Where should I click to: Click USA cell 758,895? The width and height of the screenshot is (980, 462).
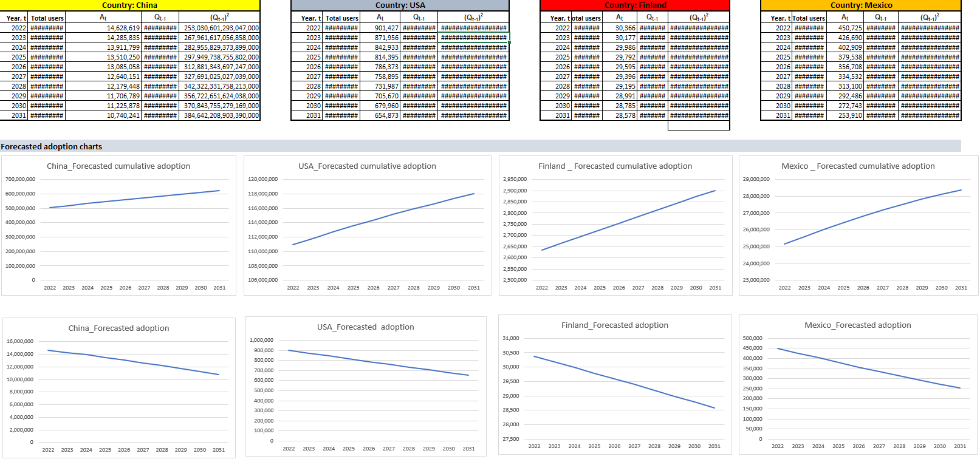point(380,76)
